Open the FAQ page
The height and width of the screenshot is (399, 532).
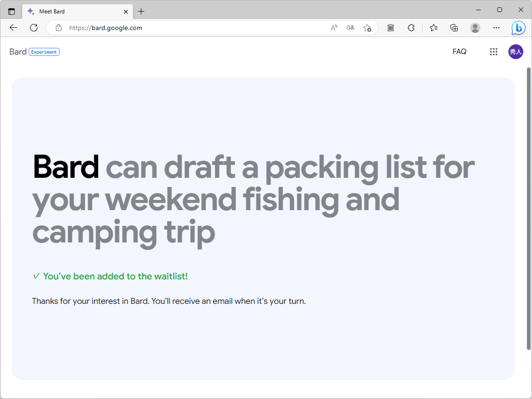click(459, 51)
